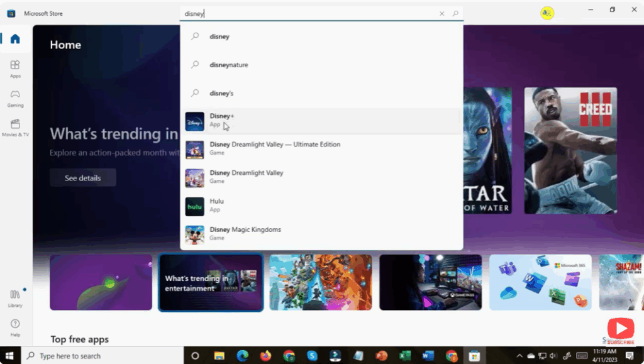Open the Game Pass banner thumbnail

tap(430, 282)
